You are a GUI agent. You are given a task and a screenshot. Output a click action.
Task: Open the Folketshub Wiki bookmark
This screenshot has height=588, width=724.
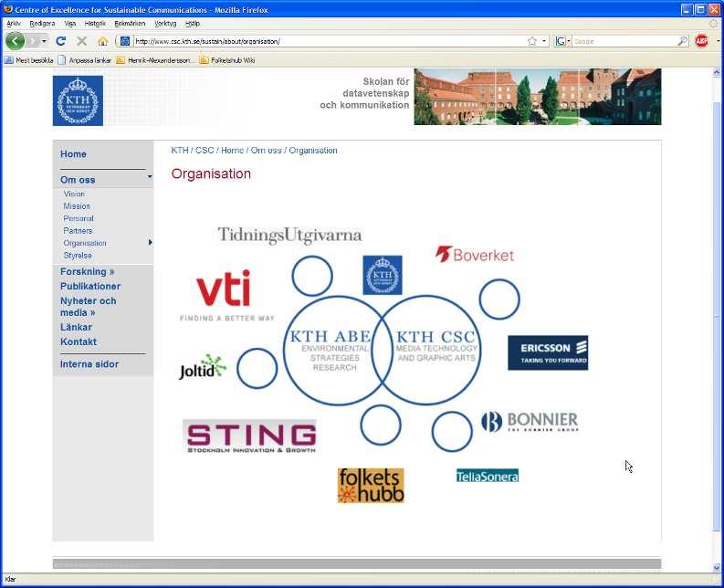click(x=227, y=60)
